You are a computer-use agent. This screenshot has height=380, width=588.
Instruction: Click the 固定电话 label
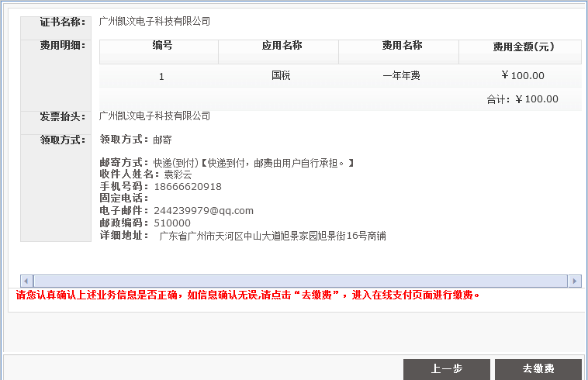pos(124,199)
